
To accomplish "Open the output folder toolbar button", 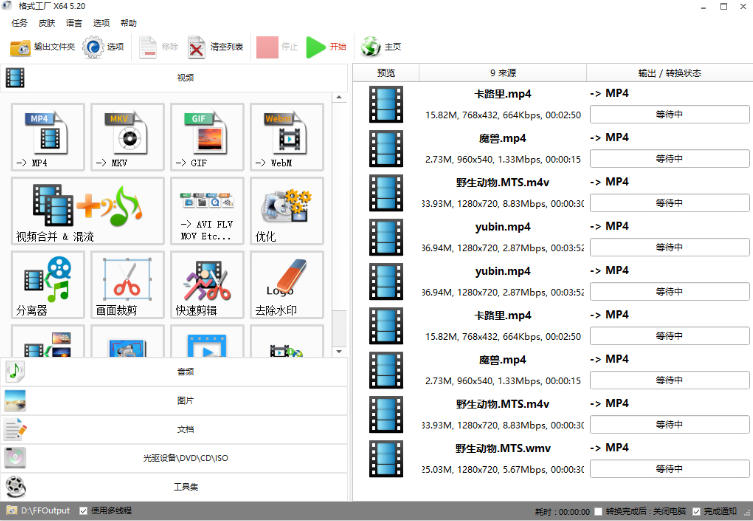I will (42, 47).
